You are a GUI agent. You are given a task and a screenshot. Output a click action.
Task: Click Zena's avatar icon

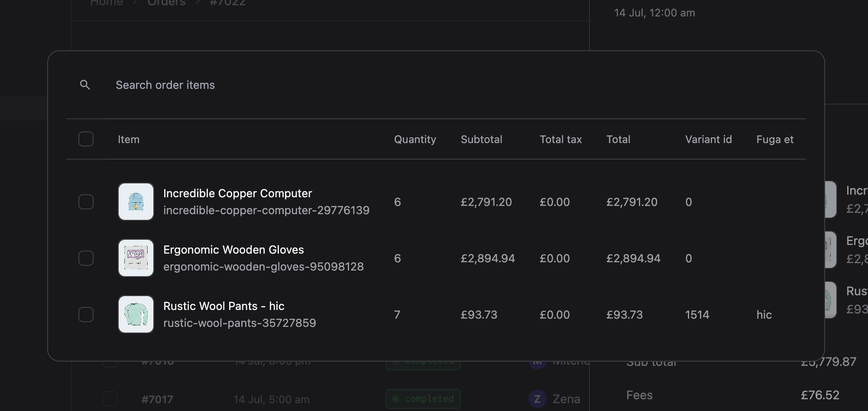(537, 399)
